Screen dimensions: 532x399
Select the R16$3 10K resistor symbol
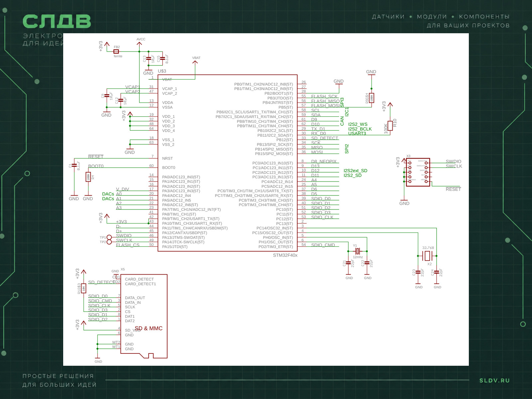tap(83, 288)
